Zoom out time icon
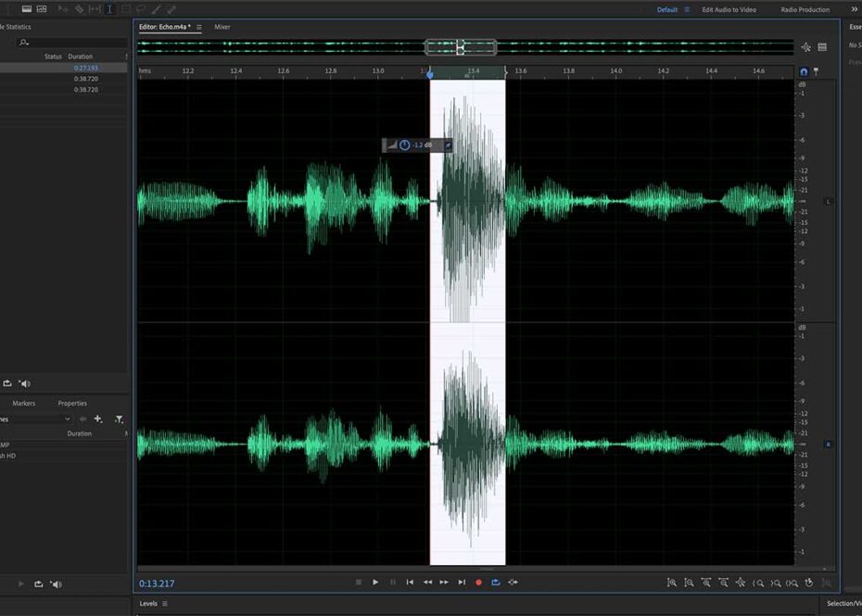 [724, 583]
